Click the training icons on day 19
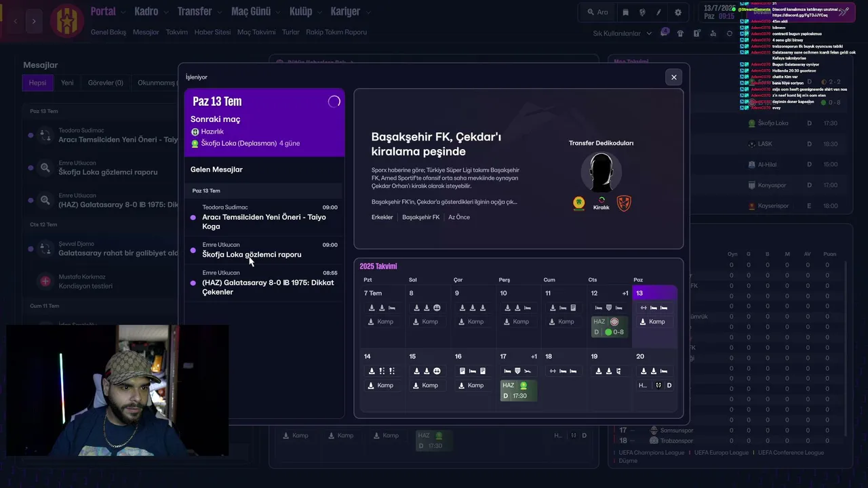 608,371
